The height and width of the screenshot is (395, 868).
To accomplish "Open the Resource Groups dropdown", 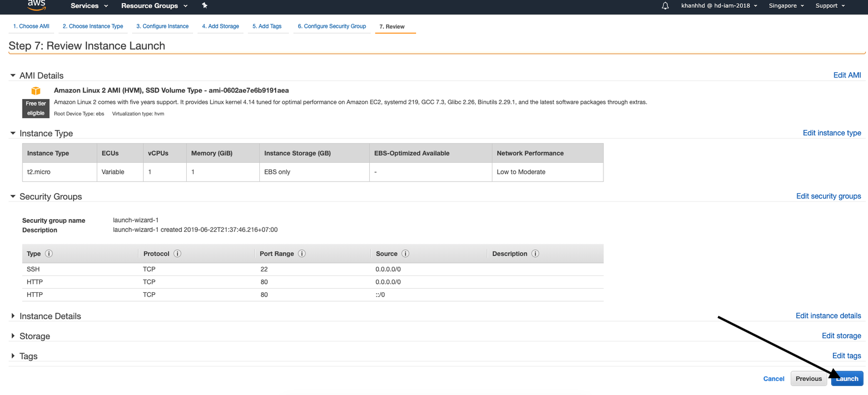I will click(155, 6).
